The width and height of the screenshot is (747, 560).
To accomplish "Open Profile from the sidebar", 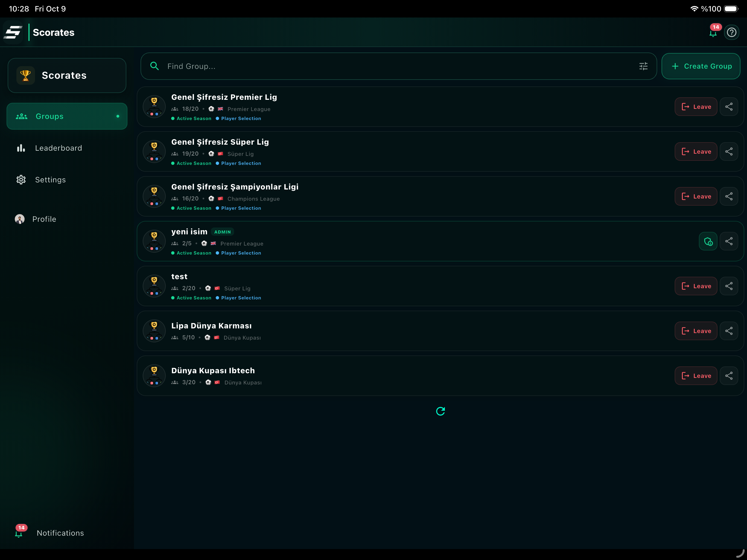I will [x=67, y=219].
